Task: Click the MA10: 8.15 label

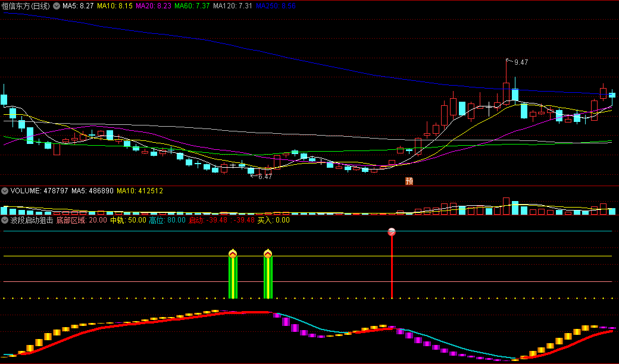Action: point(115,6)
